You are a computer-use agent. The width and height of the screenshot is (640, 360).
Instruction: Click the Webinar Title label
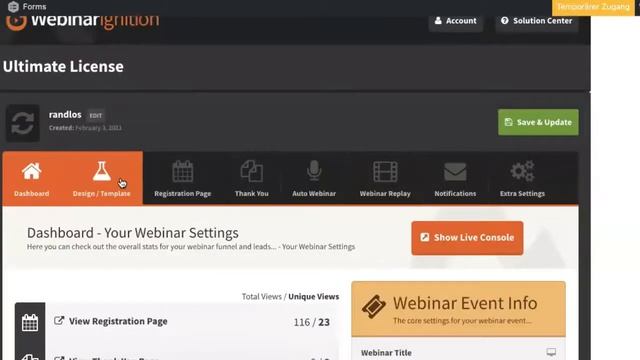(x=386, y=353)
